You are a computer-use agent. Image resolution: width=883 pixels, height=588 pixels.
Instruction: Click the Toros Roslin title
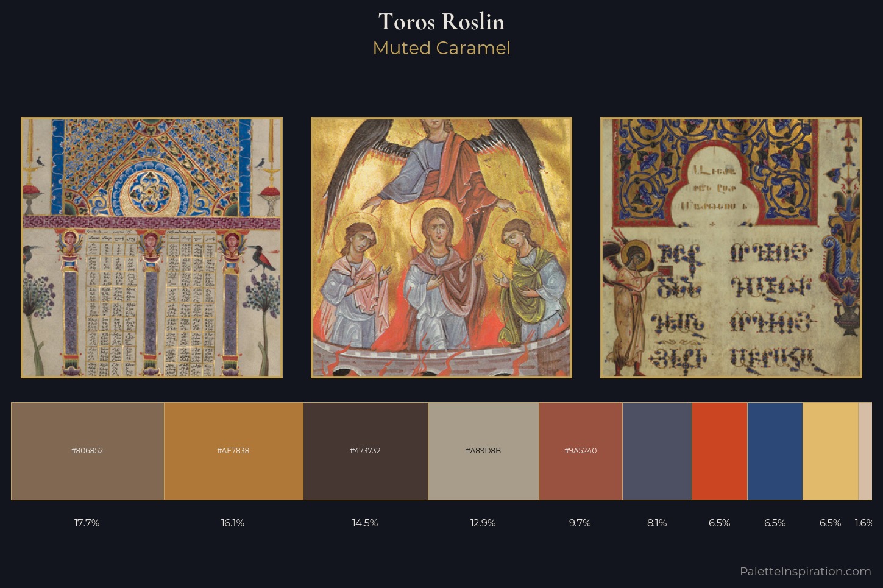(x=441, y=22)
